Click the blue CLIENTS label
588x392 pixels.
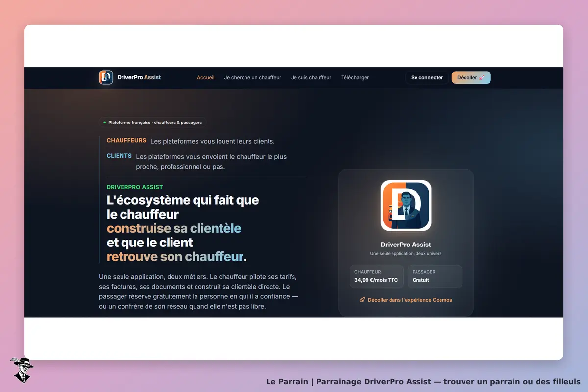[119, 156]
